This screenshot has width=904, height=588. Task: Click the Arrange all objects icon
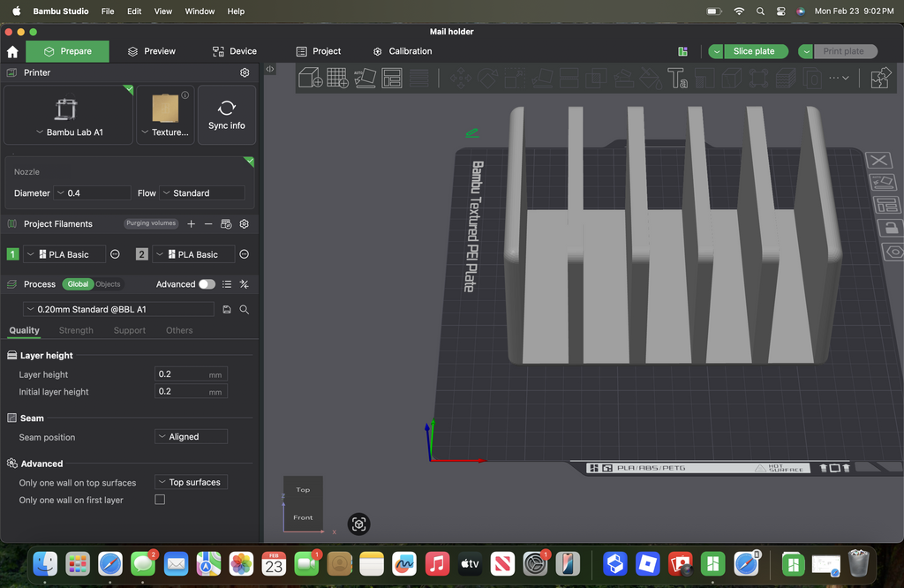[x=392, y=78]
